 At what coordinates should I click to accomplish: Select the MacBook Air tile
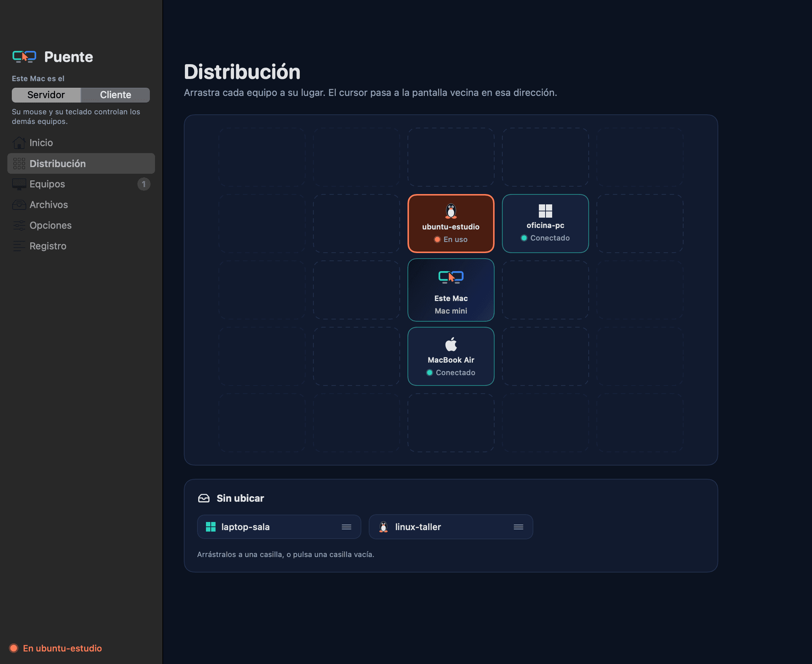(451, 356)
